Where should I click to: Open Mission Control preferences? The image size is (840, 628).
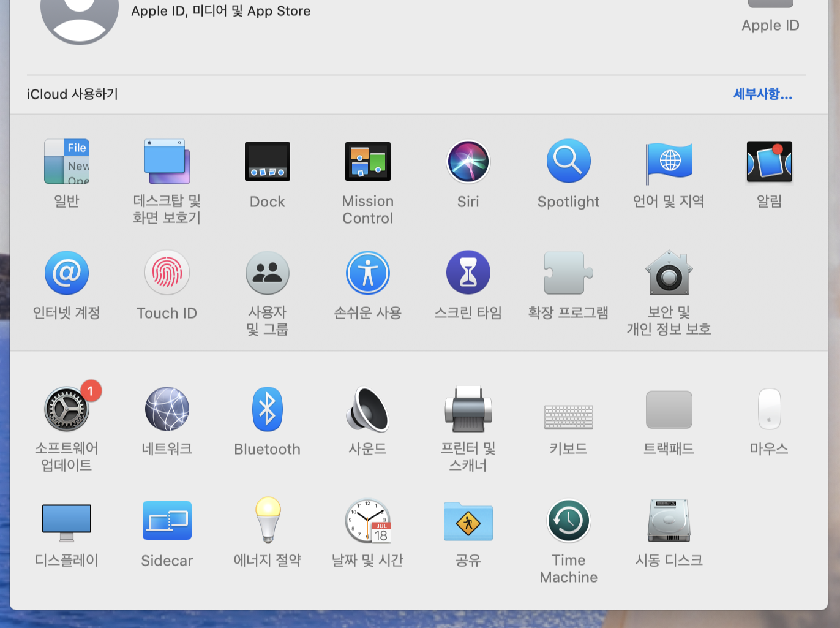click(368, 162)
